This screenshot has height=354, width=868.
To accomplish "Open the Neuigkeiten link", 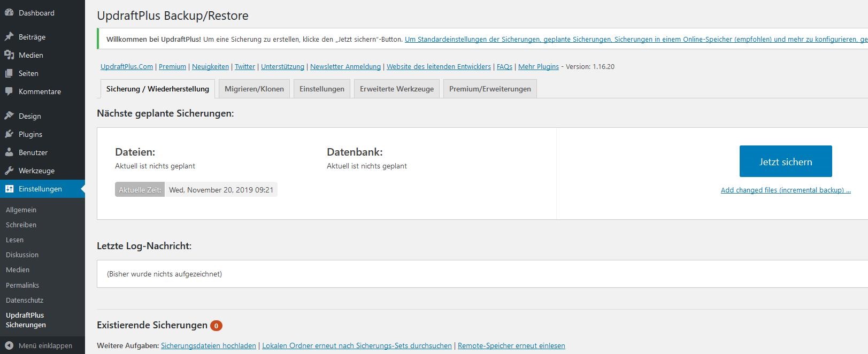I will (x=210, y=66).
